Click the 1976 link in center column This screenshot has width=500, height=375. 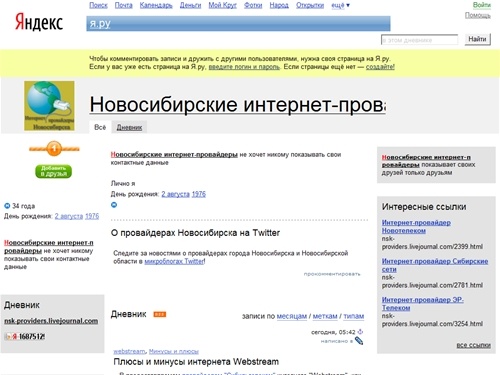click(199, 194)
